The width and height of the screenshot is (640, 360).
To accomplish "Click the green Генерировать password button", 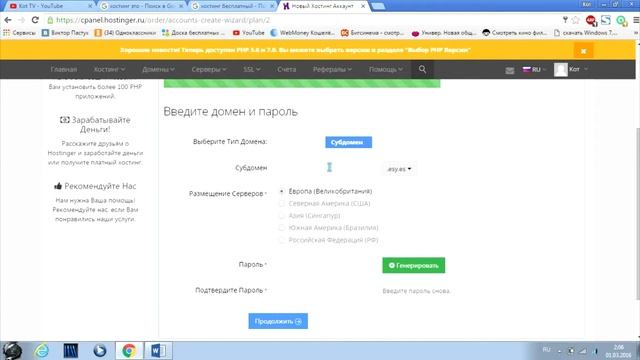I will tap(413, 265).
